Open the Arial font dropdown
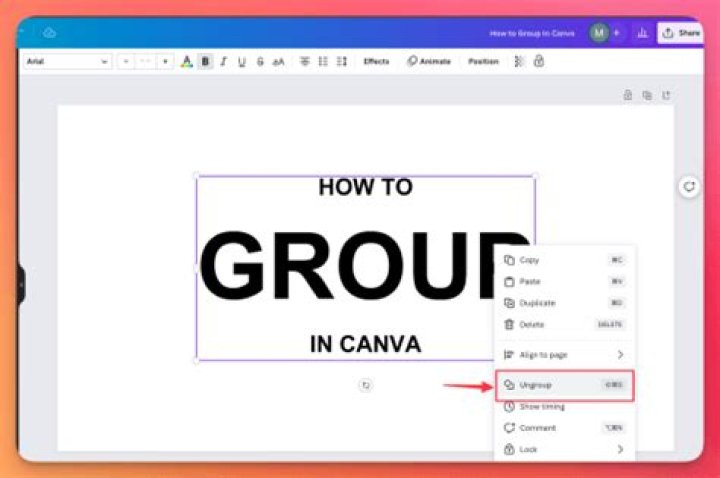 [67, 62]
